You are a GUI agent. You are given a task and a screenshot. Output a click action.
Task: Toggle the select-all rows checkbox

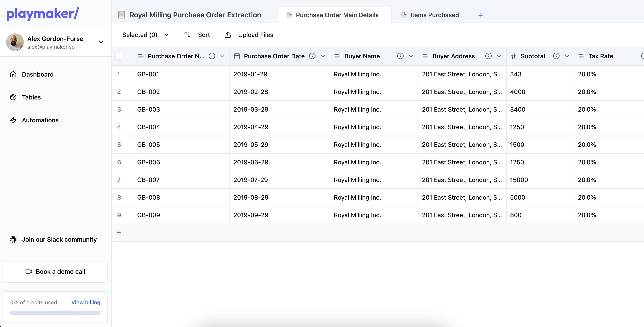[119, 56]
